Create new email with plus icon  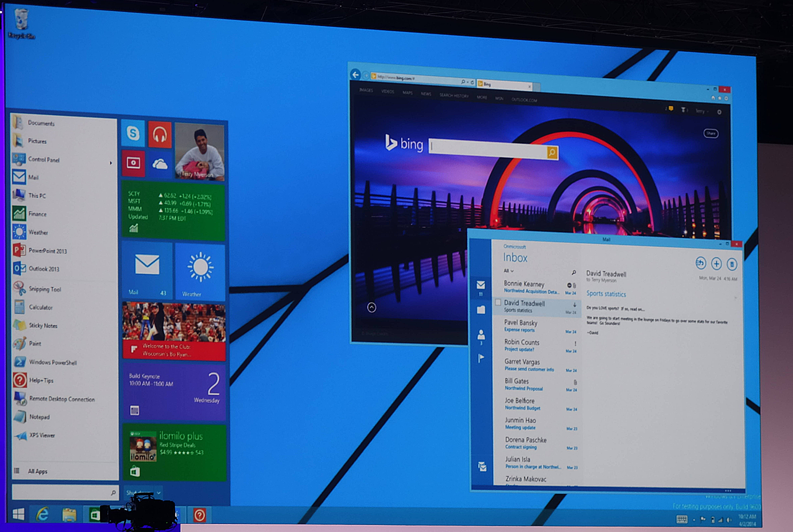tap(716, 264)
